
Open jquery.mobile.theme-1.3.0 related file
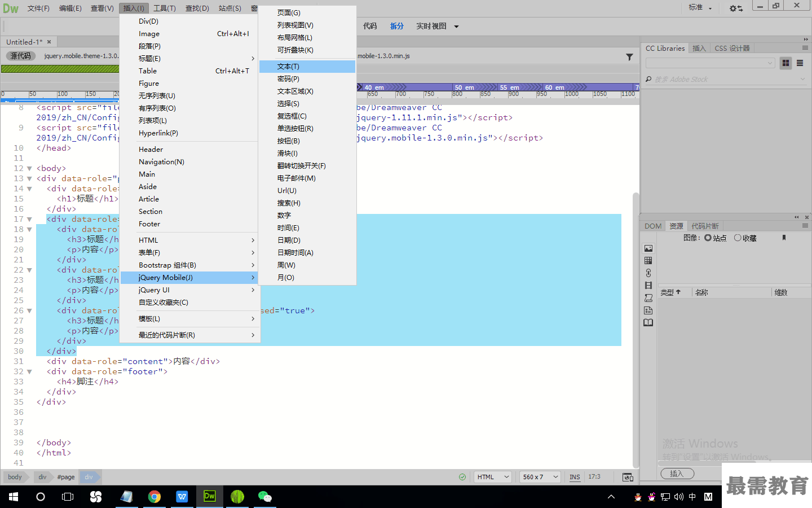tap(81, 56)
